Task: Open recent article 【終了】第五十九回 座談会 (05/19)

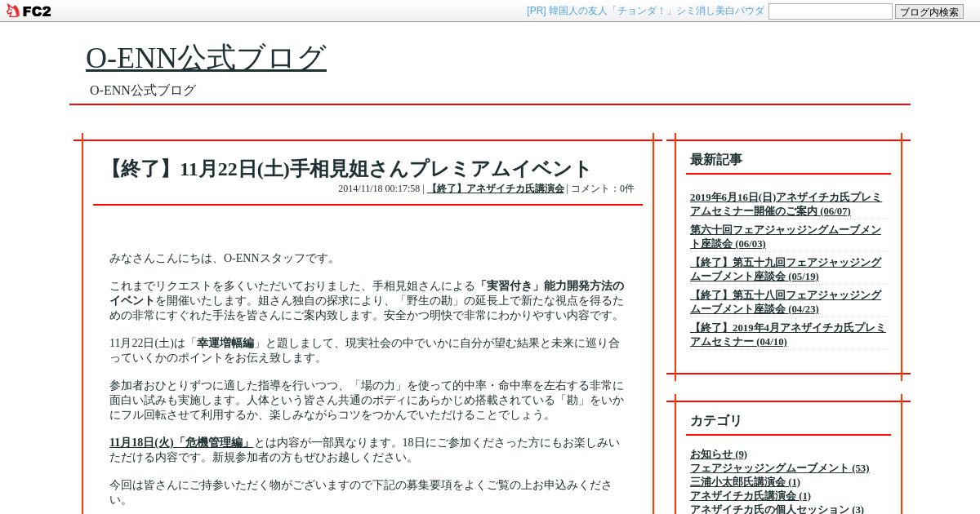Action: 786,269
